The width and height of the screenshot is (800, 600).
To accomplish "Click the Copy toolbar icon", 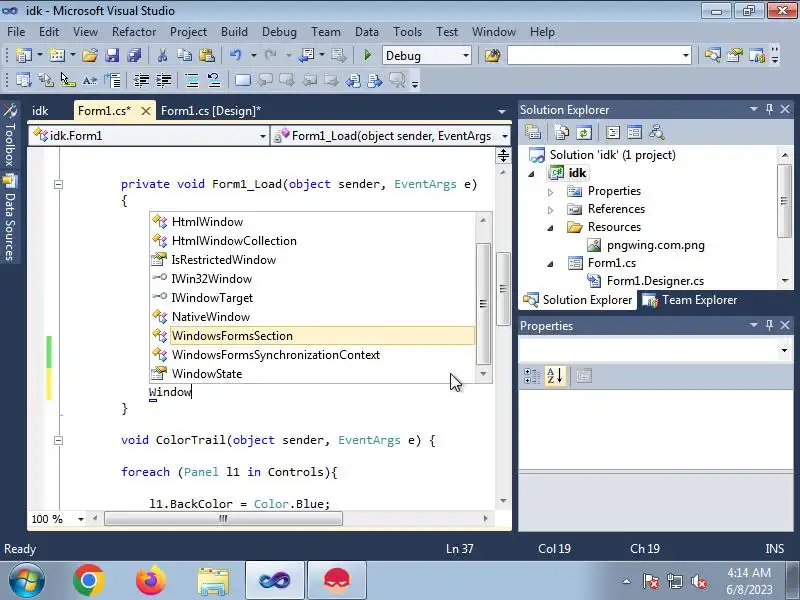I will tap(184, 55).
